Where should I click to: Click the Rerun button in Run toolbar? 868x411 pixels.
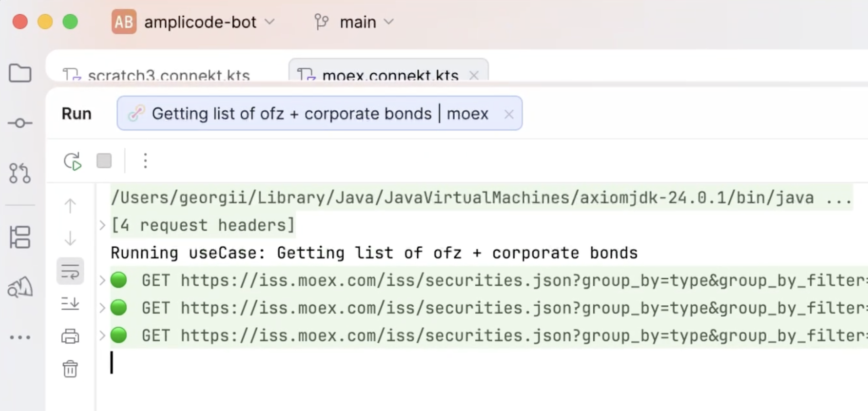pyautogui.click(x=72, y=161)
